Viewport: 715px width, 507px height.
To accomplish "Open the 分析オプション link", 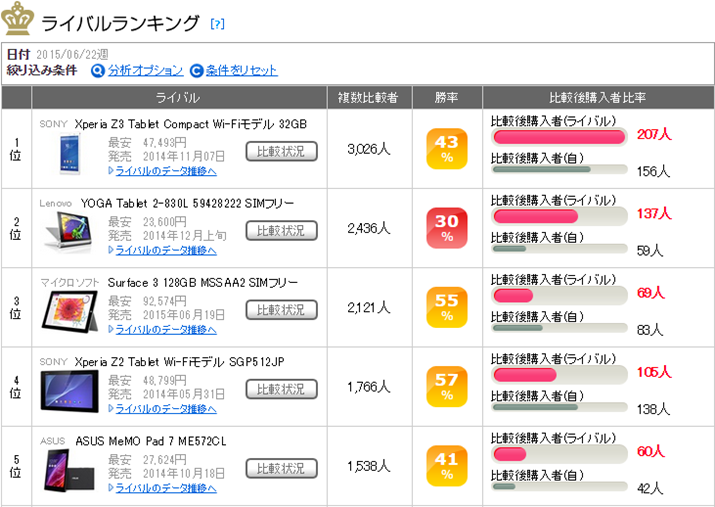I will point(145,71).
